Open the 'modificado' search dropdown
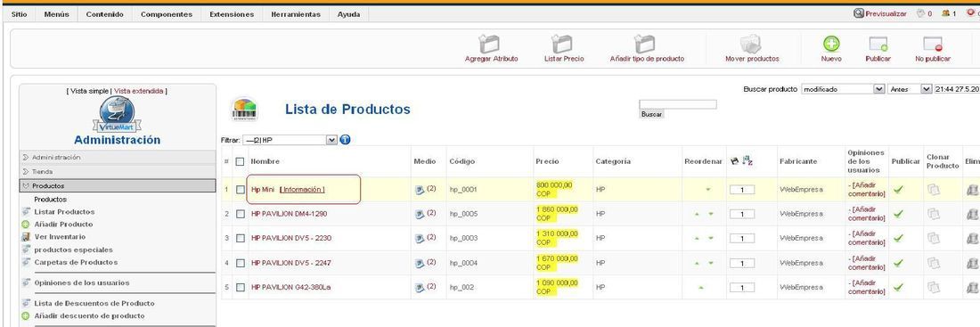Image resolution: width=980 pixels, height=327 pixels. [843, 89]
